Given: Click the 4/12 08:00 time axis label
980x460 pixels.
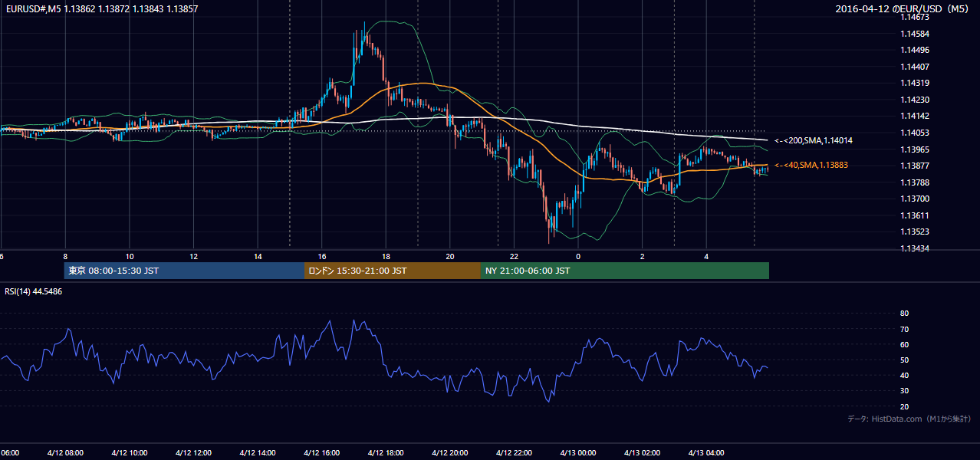Looking at the screenshot, I should (x=65, y=453).
